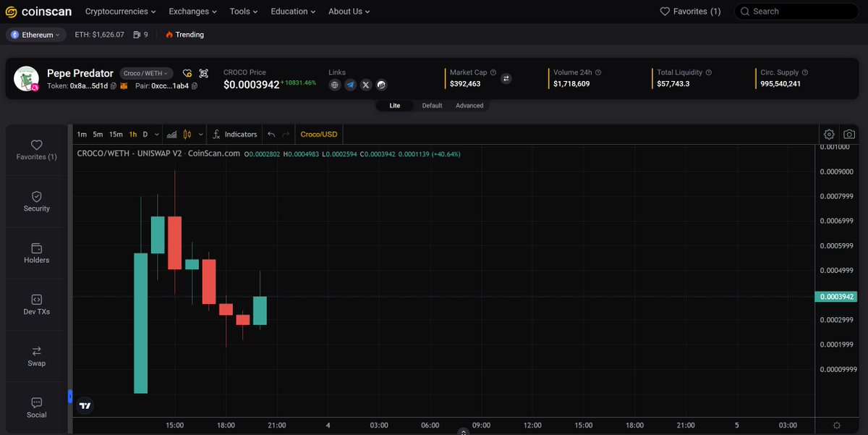Open the Social sidebar panel
The width and height of the screenshot is (868, 435).
pyautogui.click(x=37, y=408)
